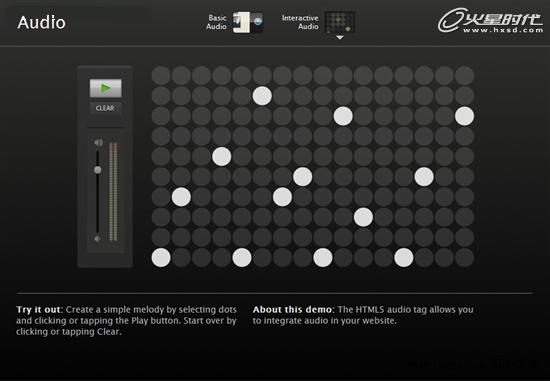Click the Basic Audio thumbnail image
Image resolution: width=550 pixels, height=381 pixels.
[x=248, y=22]
